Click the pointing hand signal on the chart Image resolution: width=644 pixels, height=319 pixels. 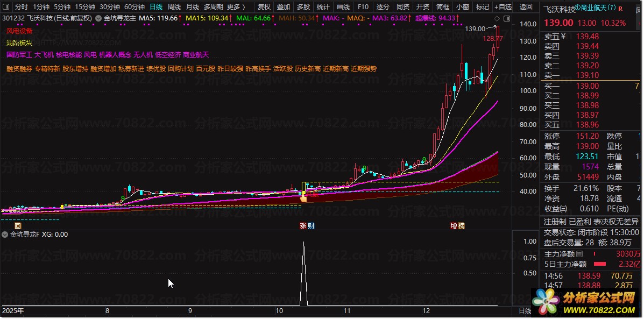303,199
